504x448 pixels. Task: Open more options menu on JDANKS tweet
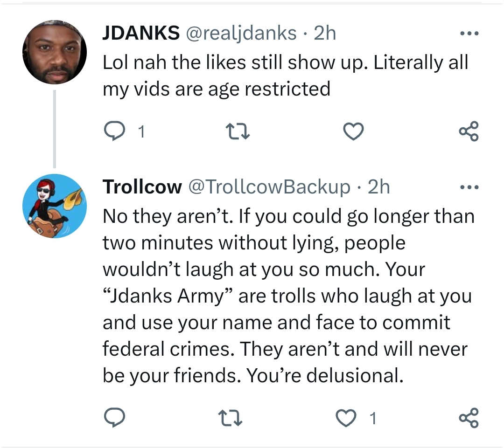click(x=469, y=34)
